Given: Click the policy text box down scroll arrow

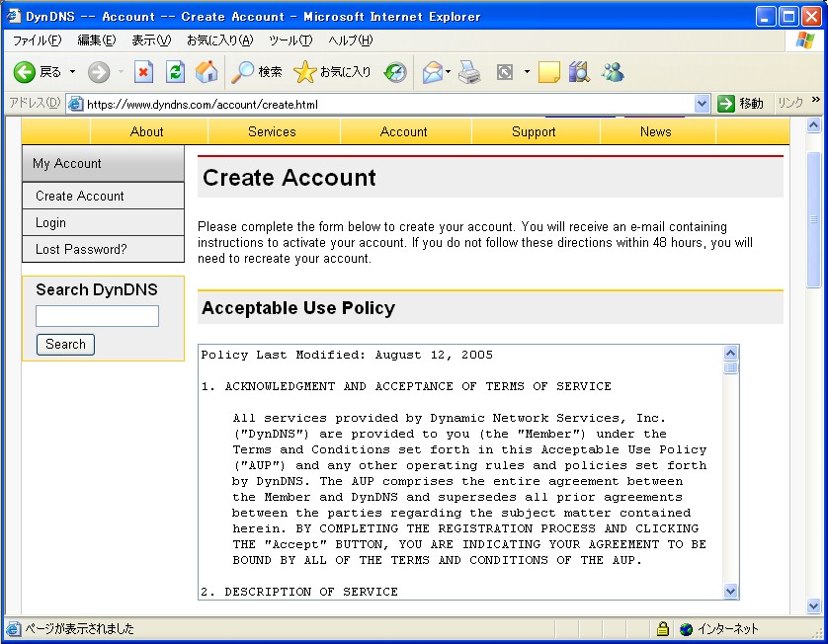Looking at the screenshot, I should coord(731,592).
